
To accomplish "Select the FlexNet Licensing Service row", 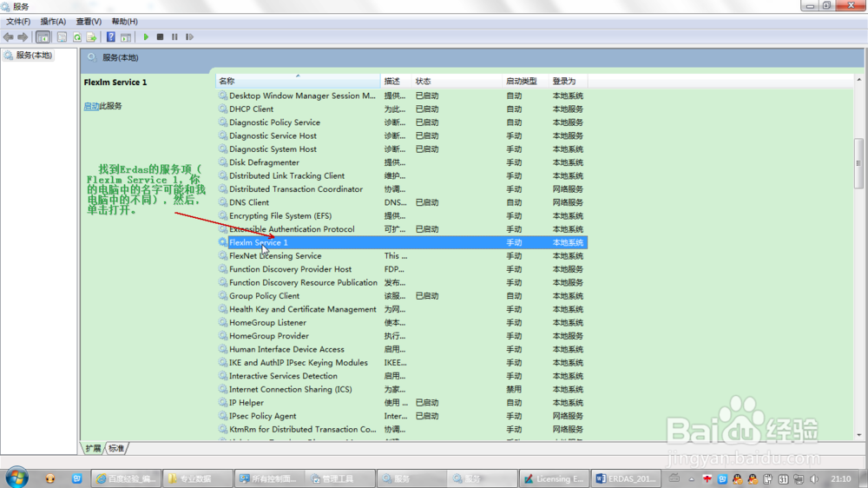I will point(402,256).
